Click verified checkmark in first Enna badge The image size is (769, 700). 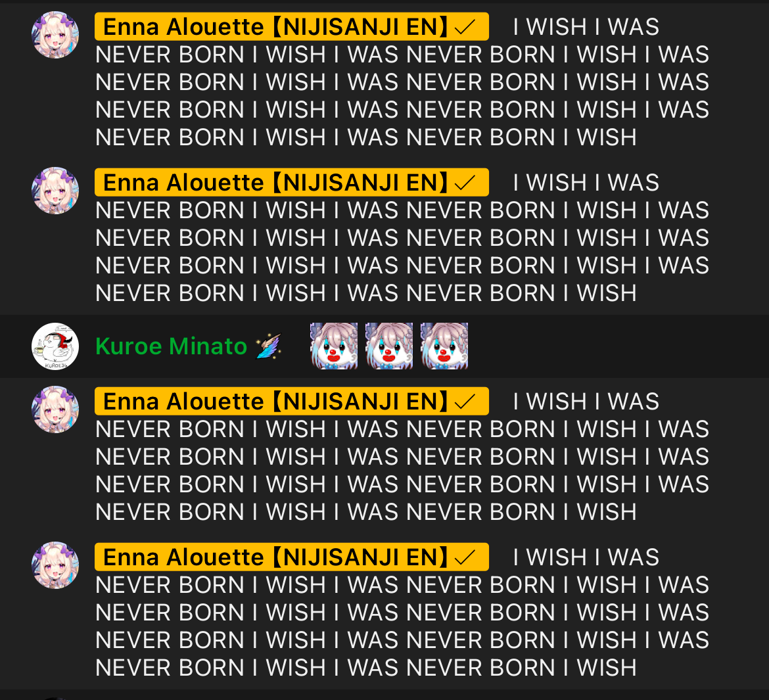(465, 27)
